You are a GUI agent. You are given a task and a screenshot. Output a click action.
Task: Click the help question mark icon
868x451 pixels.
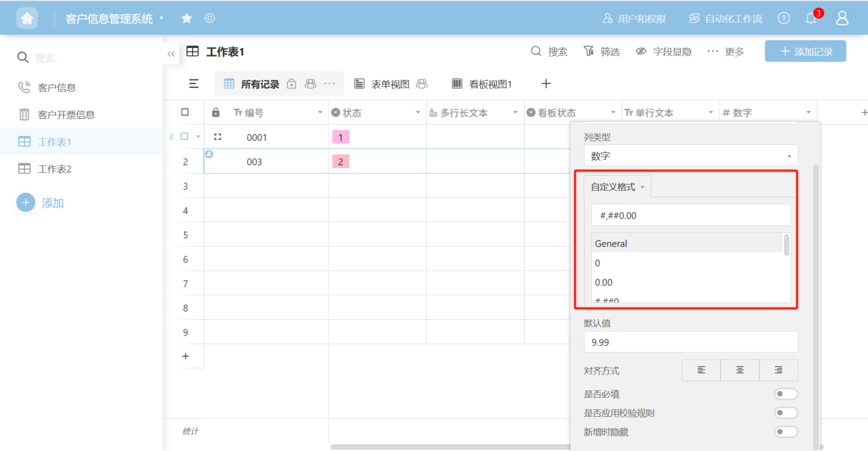(784, 18)
